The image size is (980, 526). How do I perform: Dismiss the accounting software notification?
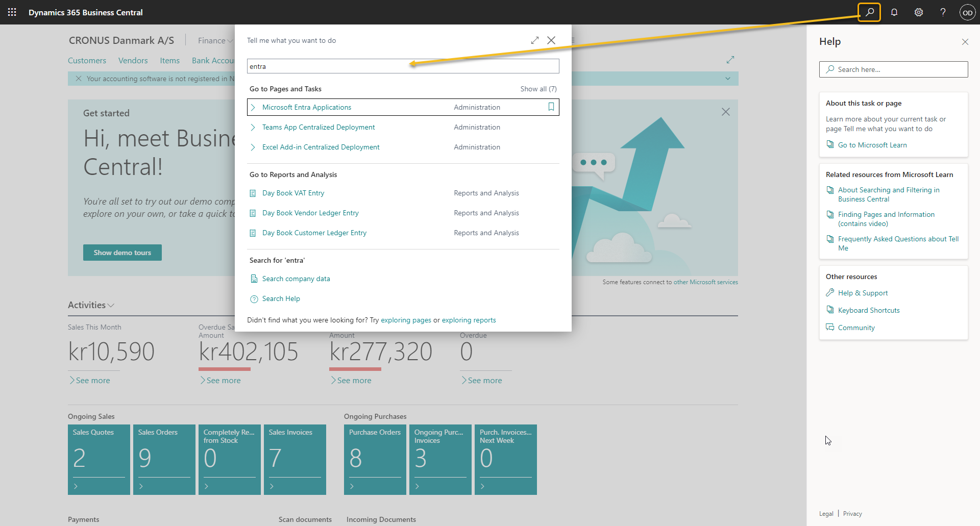click(x=78, y=79)
